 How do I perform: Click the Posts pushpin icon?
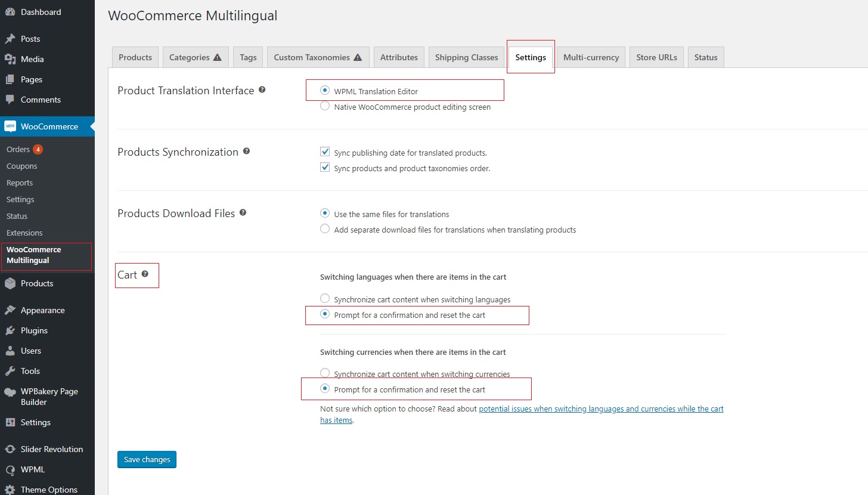(x=10, y=39)
